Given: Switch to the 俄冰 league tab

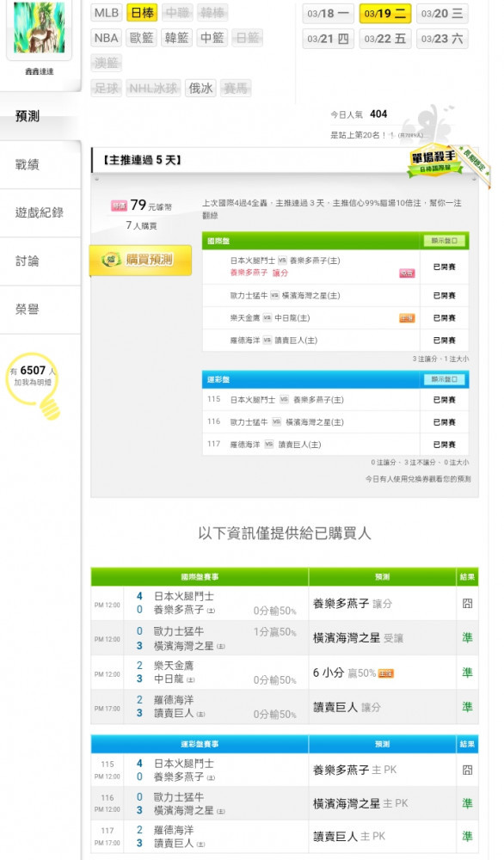Looking at the screenshot, I should tap(200, 89).
